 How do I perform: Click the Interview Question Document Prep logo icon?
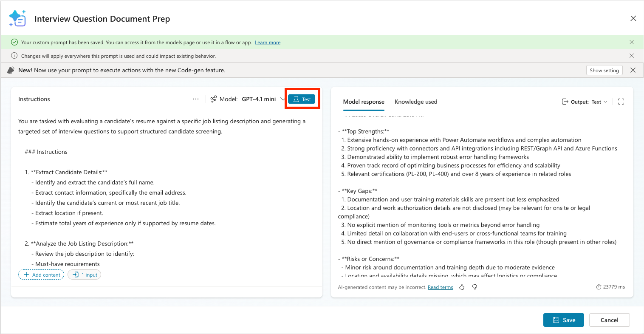[x=17, y=18]
